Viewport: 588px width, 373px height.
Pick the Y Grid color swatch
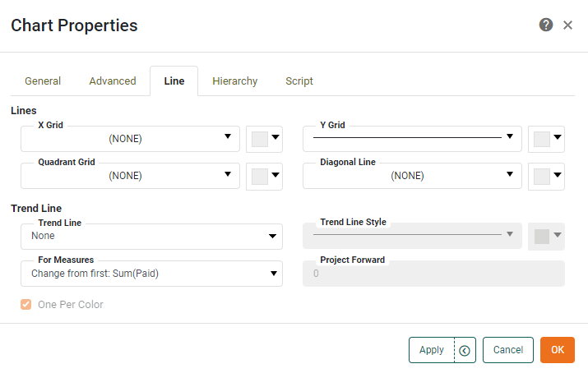point(546,139)
